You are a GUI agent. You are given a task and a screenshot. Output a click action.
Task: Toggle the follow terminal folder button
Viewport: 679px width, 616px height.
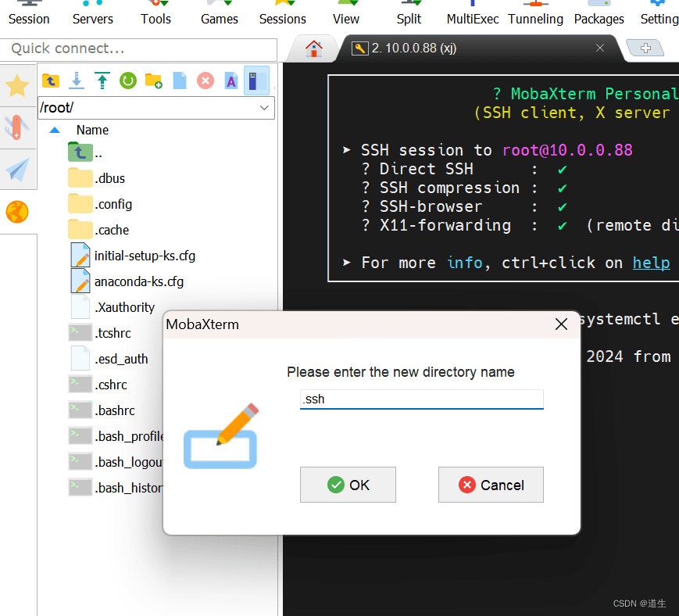tap(257, 81)
